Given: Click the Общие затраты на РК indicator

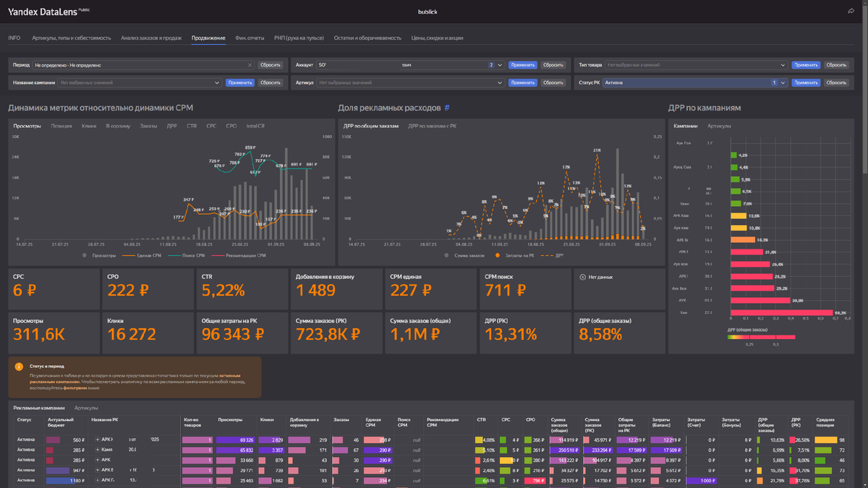Looking at the screenshot, I should tap(242, 333).
